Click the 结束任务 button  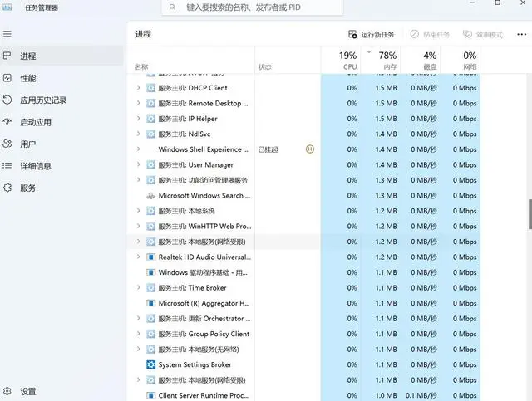pos(430,34)
